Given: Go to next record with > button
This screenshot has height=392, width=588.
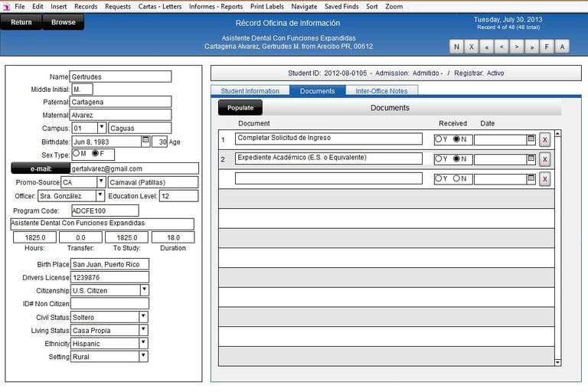Looking at the screenshot, I should [x=517, y=47].
